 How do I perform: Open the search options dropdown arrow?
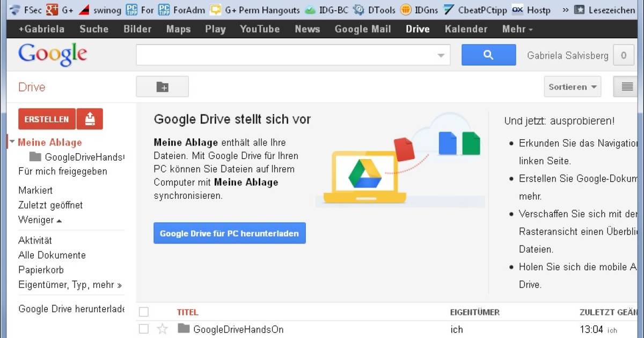point(441,55)
